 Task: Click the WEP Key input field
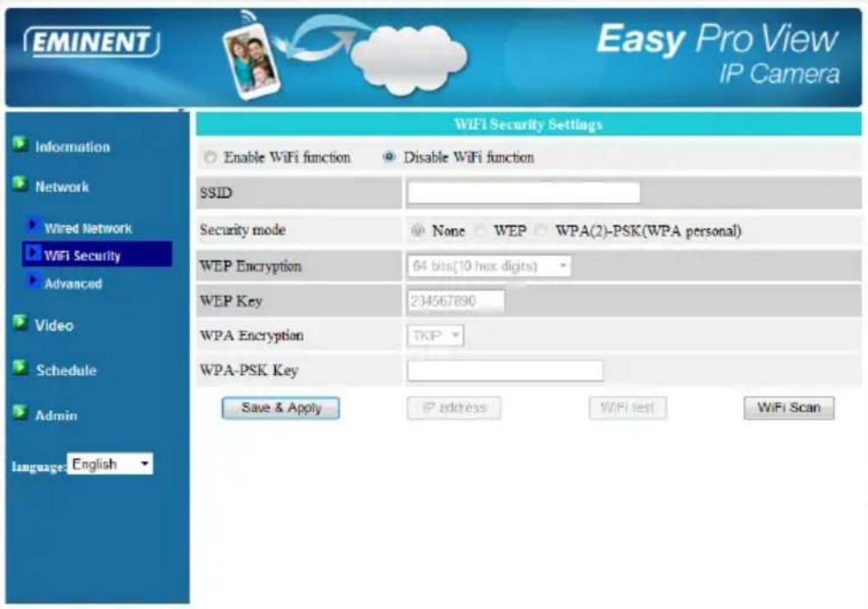[456, 301]
